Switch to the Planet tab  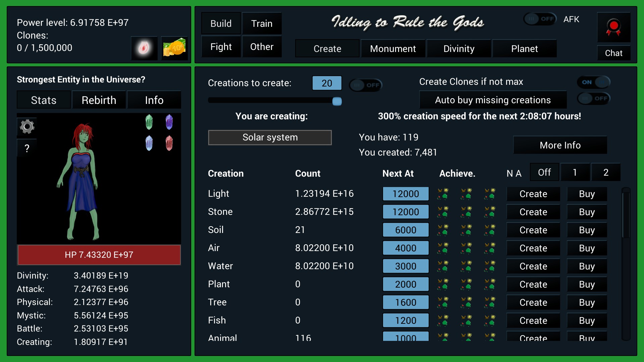(524, 49)
